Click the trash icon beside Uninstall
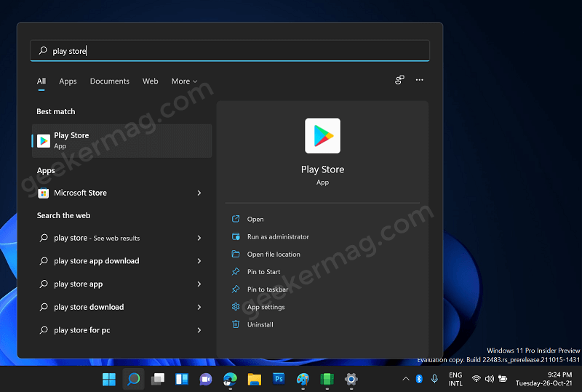The width and height of the screenshot is (582, 392). [236, 324]
